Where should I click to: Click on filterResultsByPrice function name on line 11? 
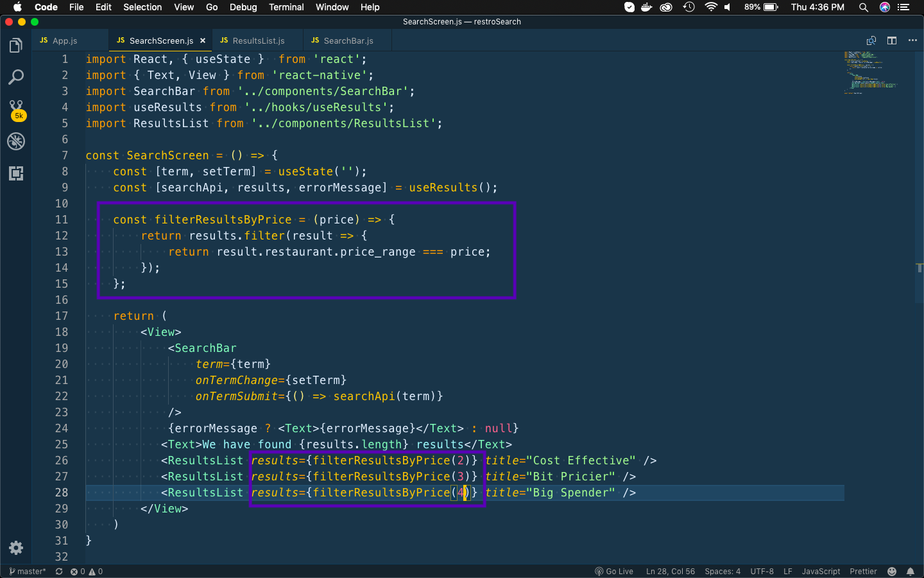click(223, 220)
